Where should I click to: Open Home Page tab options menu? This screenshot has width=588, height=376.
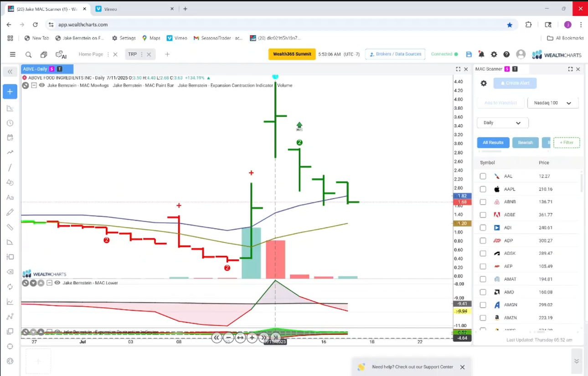click(x=108, y=54)
